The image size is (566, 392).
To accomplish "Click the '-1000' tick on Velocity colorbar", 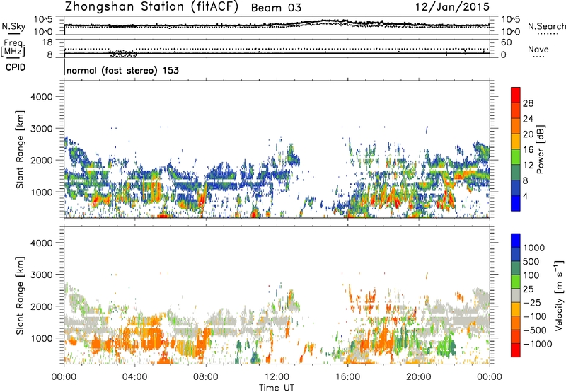I will [x=538, y=344].
